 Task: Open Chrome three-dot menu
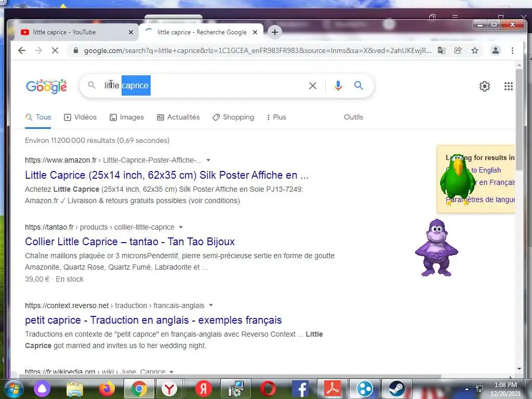(512, 50)
